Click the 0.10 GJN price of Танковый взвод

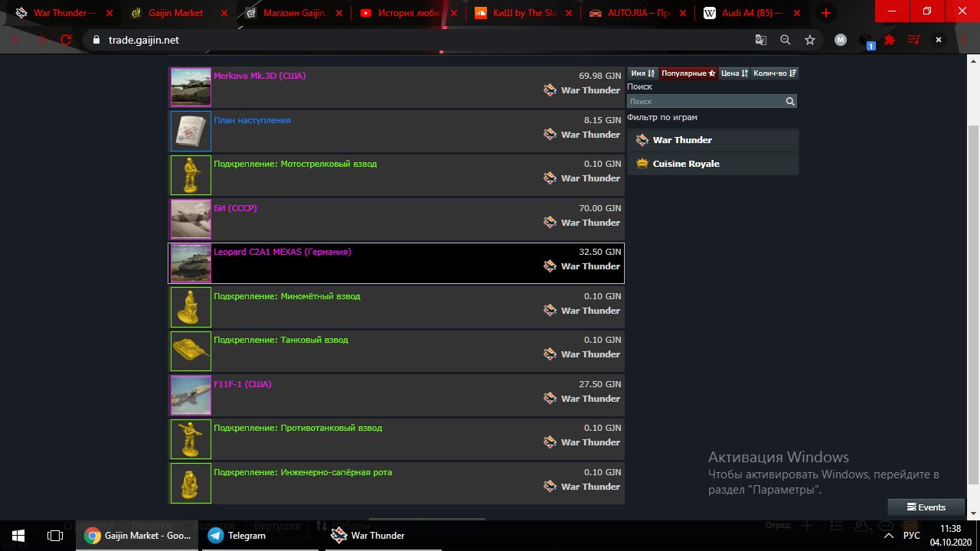pyautogui.click(x=603, y=340)
